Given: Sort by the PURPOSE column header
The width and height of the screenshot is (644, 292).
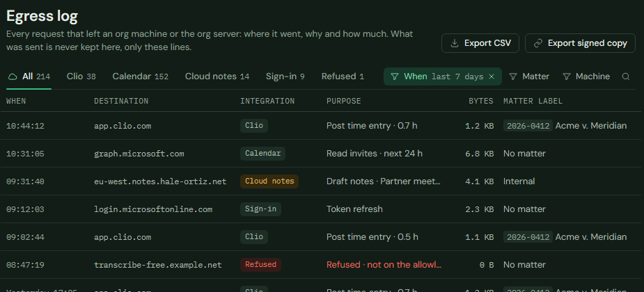Looking at the screenshot, I should tap(344, 101).
